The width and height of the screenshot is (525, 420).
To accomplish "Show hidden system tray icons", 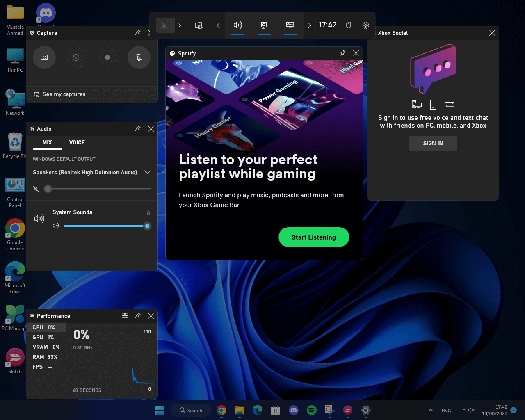I will pos(430,410).
